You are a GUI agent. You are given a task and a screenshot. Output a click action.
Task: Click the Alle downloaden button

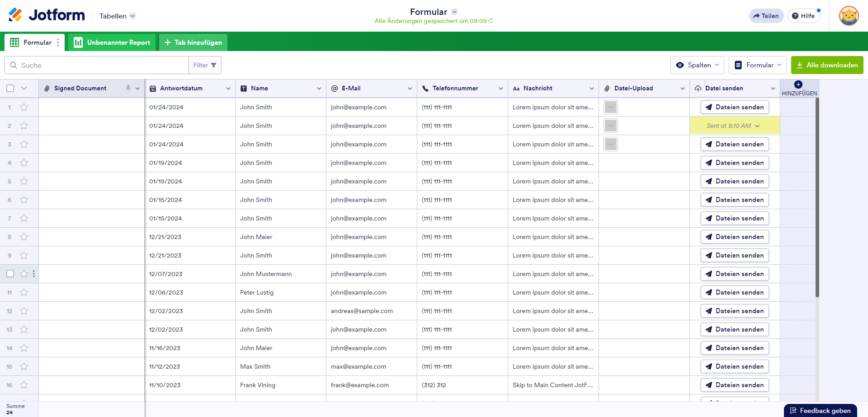827,65
